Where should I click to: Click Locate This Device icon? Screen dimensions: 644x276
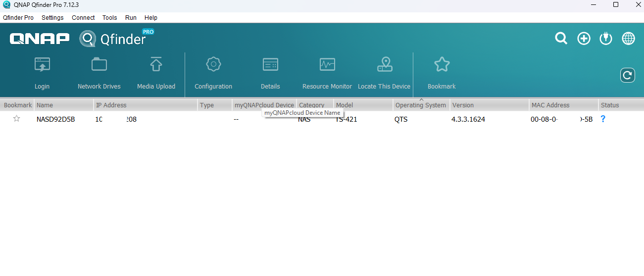pyautogui.click(x=385, y=65)
